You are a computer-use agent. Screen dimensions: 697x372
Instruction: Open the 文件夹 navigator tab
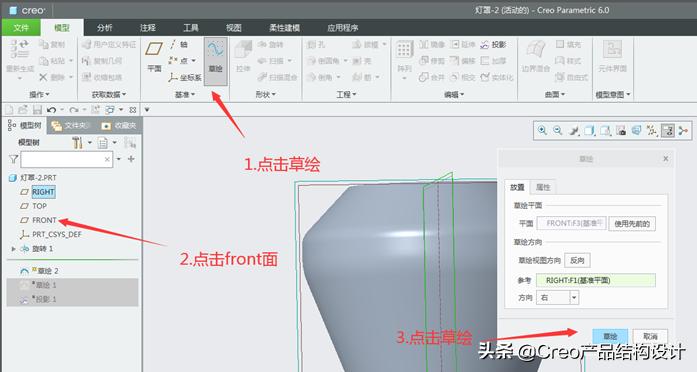pyautogui.click(x=71, y=126)
